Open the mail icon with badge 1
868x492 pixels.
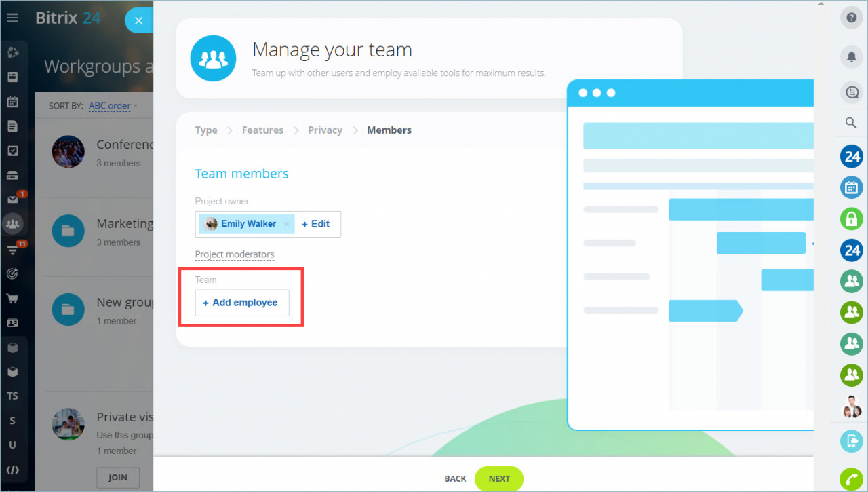[12, 200]
